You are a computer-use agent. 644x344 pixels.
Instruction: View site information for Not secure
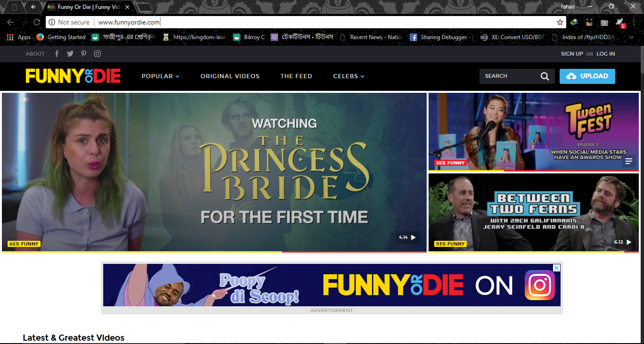(69, 22)
